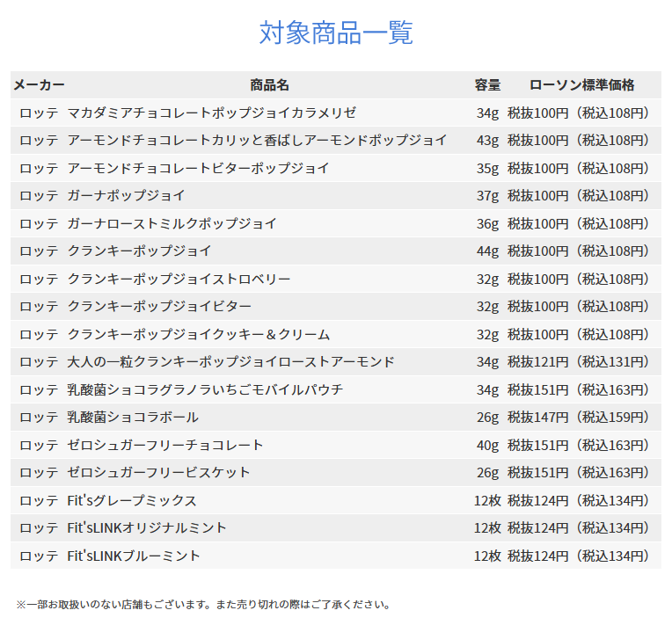Click price in マカダミアチョコレート row
This screenshot has height=625, width=672.
[x=579, y=113]
